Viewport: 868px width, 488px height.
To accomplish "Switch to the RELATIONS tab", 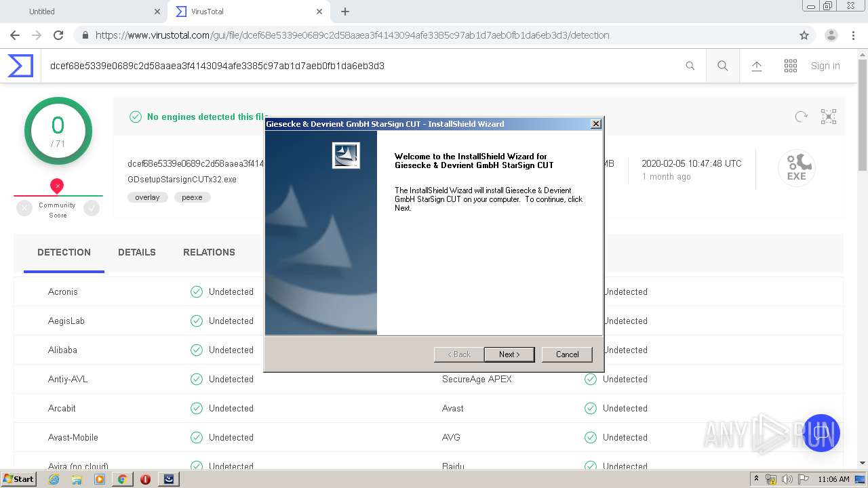I will pyautogui.click(x=209, y=252).
